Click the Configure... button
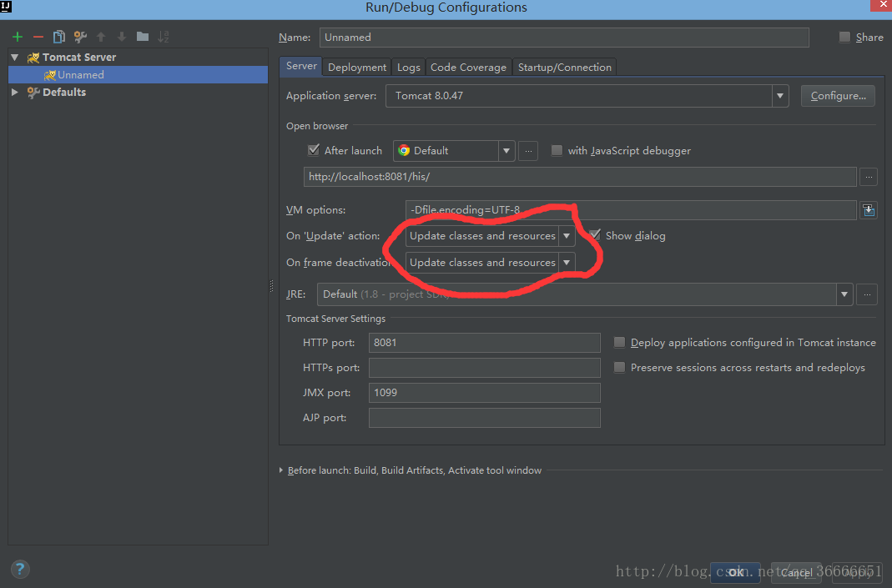 pos(838,96)
